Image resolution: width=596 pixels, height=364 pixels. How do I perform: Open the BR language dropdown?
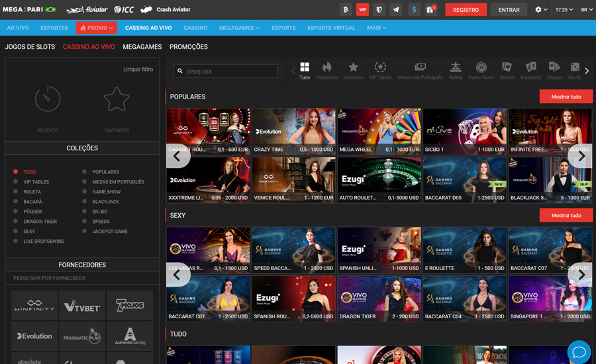point(587,9)
